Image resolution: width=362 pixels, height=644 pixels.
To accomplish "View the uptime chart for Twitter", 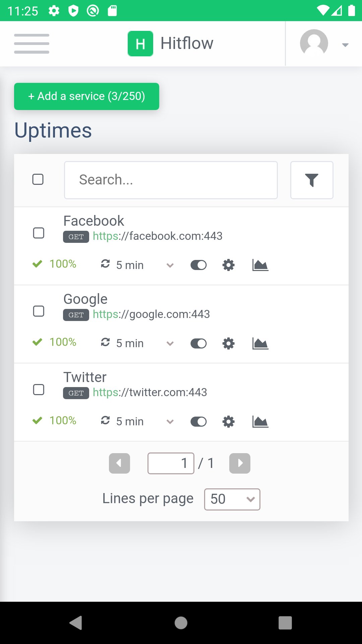I will click(259, 421).
